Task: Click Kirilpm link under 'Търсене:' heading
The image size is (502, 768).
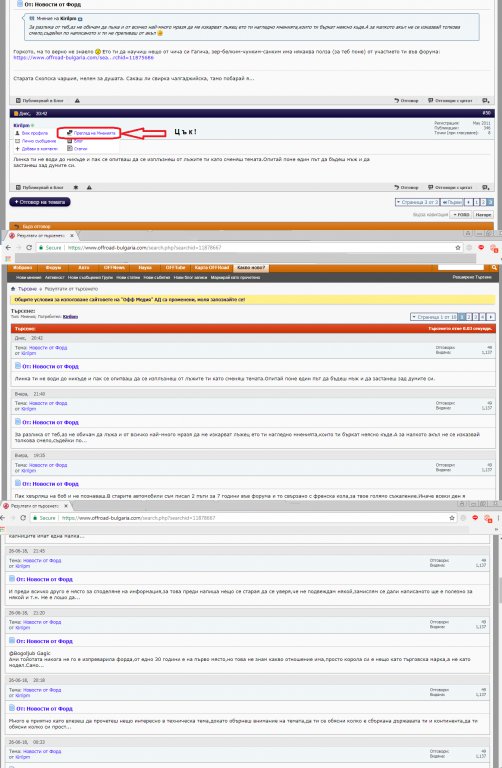Action: pos(71,317)
